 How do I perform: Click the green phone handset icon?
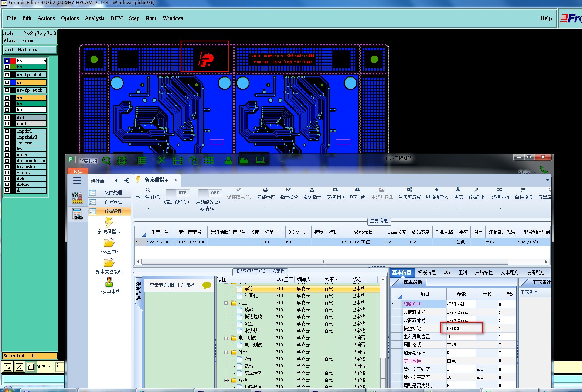(x=544, y=169)
